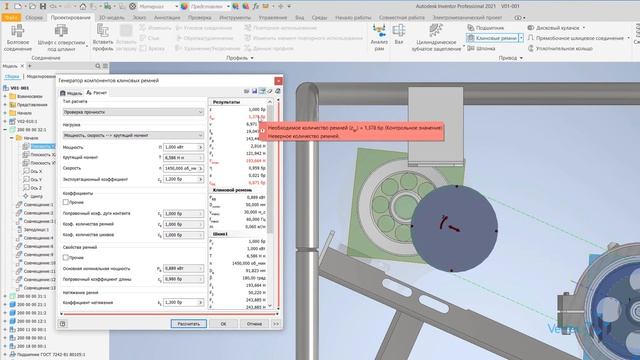Click the search icon in the model browser
Screen dimensions: 640x360
(98, 66)
